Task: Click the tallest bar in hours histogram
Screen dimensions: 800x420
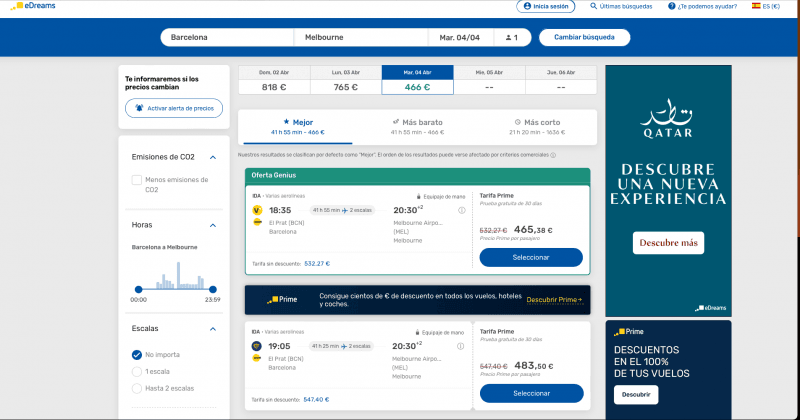Action: [178, 276]
